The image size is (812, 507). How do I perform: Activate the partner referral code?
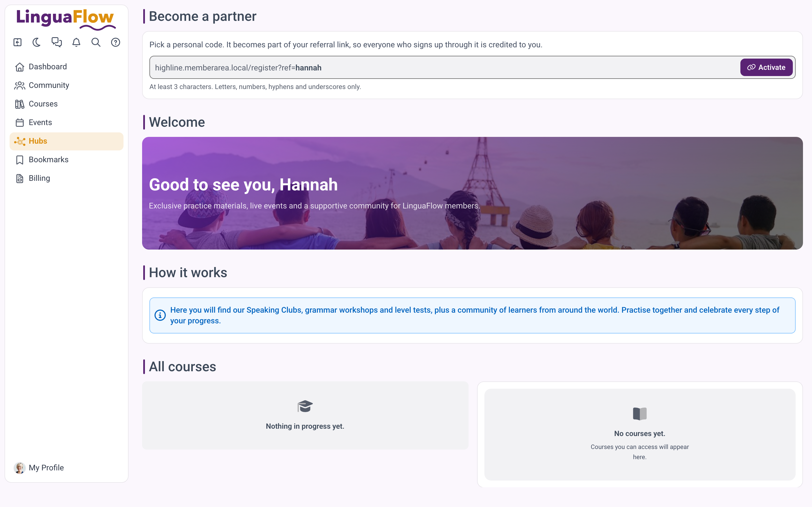coord(766,67)
